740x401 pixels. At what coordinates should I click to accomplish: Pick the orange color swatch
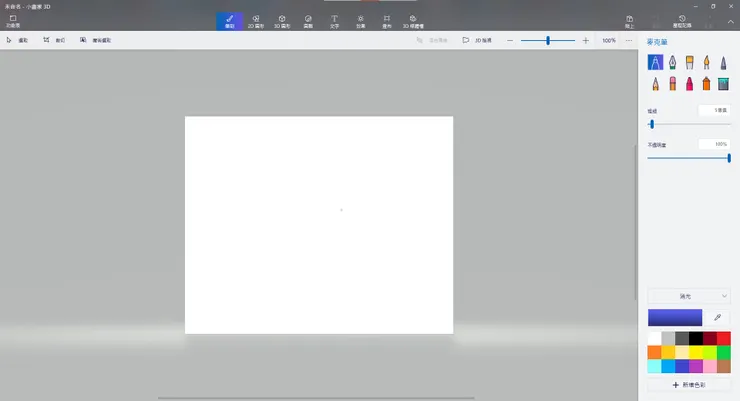[654, 352]
